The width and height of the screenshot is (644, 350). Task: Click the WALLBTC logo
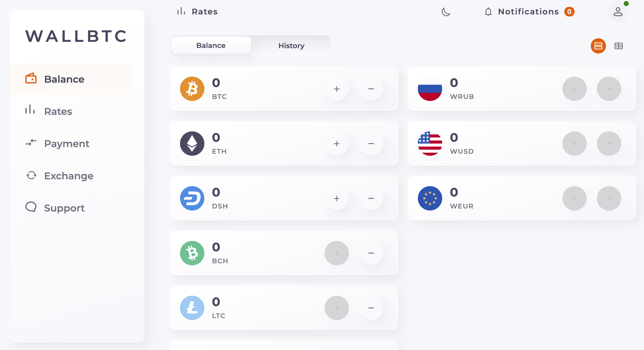point(76,36)
